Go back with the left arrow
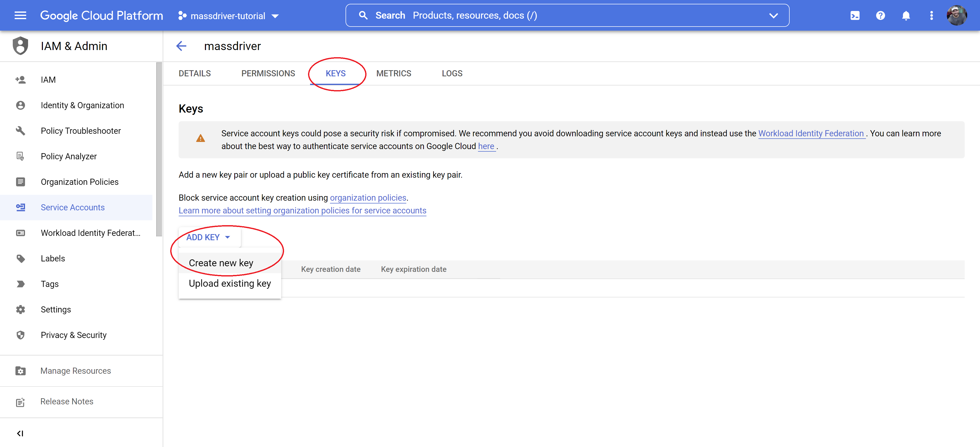Screen dimensions: 980x447 point(181,46)
